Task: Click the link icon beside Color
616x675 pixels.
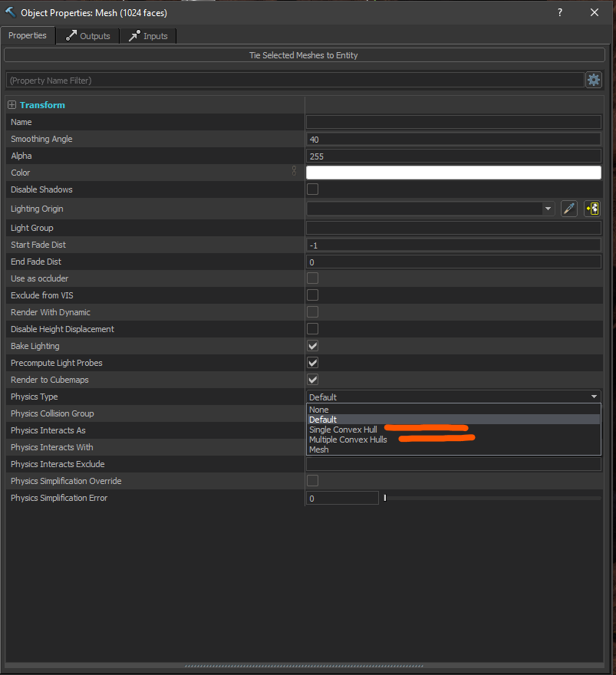Action: point(294,172)
